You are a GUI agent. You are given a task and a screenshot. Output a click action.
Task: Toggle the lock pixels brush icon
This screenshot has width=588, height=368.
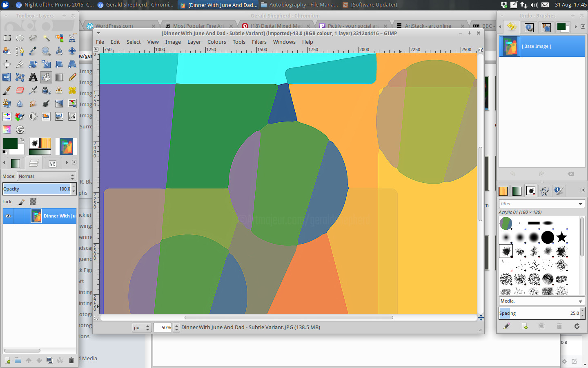tap(22, 202)
